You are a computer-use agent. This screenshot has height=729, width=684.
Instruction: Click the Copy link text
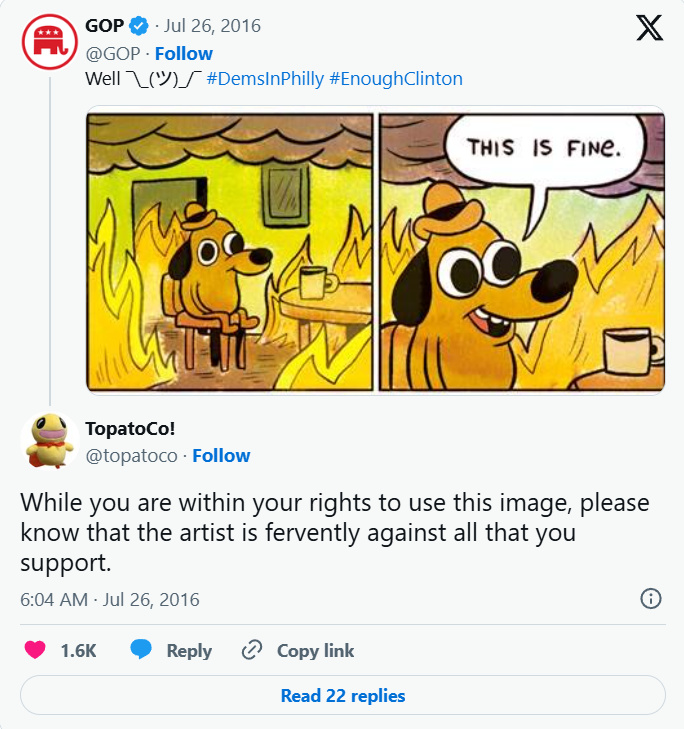[x=315, y=651]
